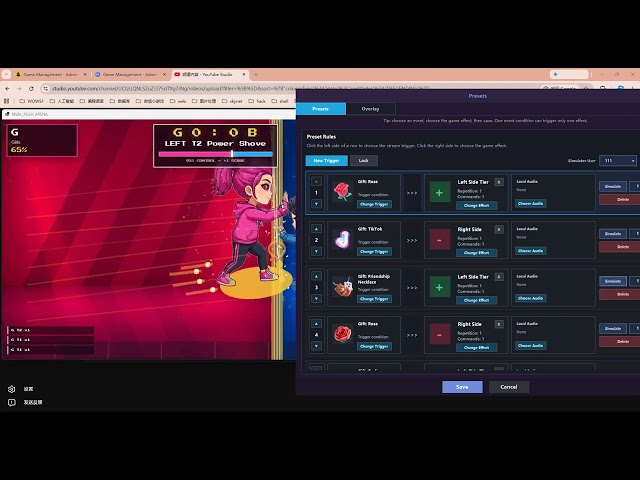Move rule 4 up with its arrow
This screenshot has width=640, height=480.
tap(316, 323)
